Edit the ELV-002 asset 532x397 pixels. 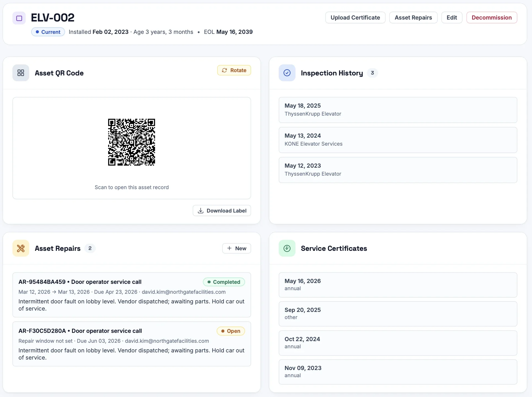point(452,18)
